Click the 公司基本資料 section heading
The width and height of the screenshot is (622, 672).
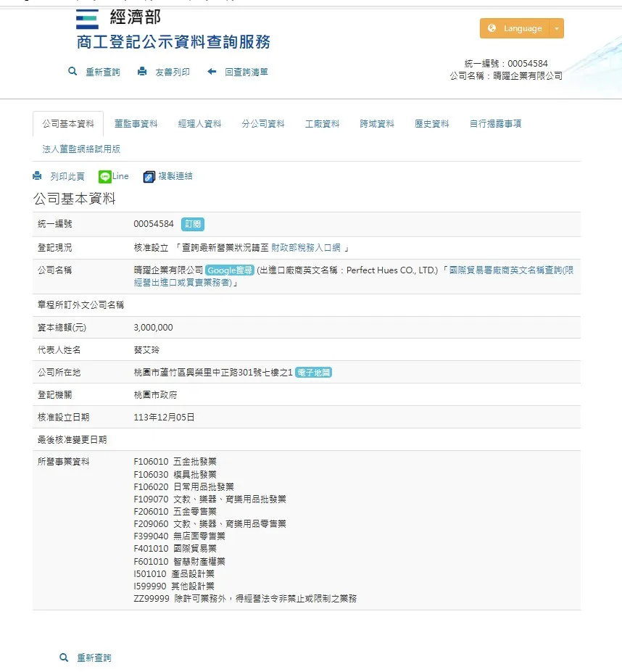75,199
